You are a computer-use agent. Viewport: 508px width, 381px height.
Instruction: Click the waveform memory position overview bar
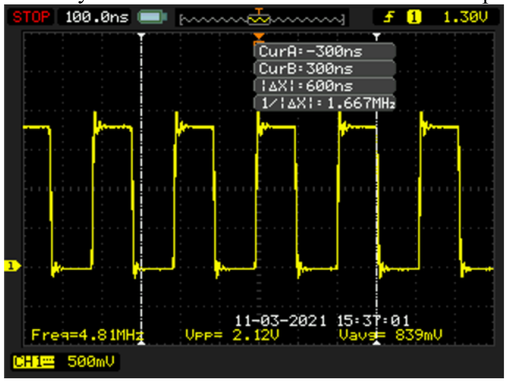tap(262, 19)
